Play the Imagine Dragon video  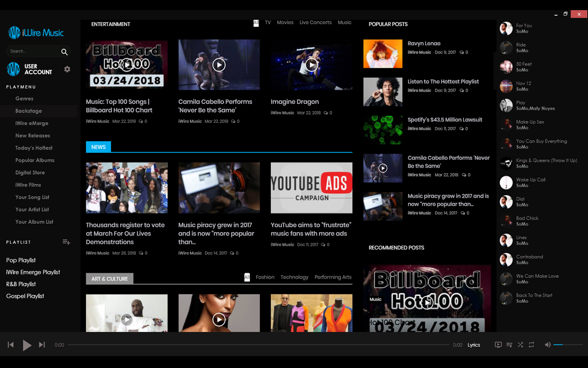click(x=311, y=65)
